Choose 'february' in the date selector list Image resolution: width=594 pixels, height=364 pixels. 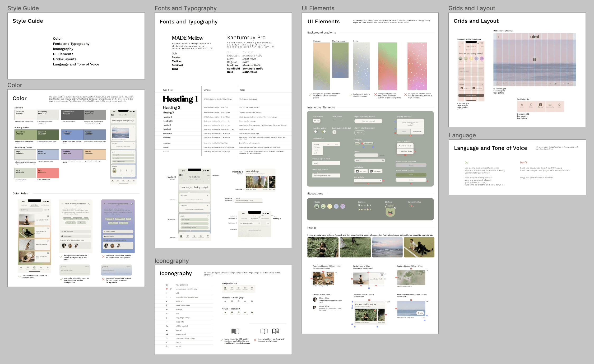coord(318,147)
